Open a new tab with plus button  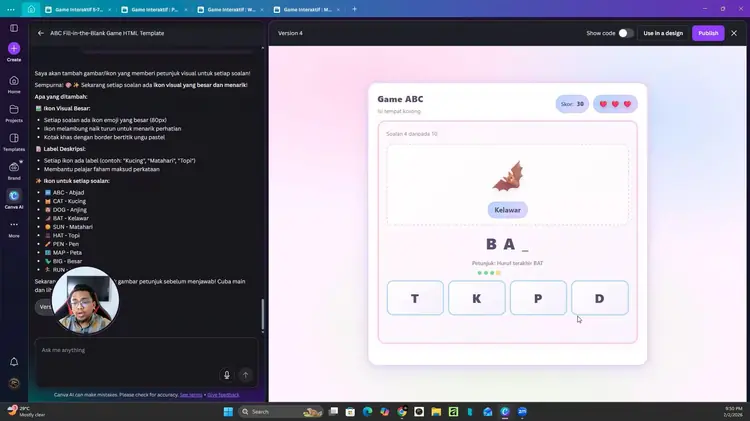(354, 9)
